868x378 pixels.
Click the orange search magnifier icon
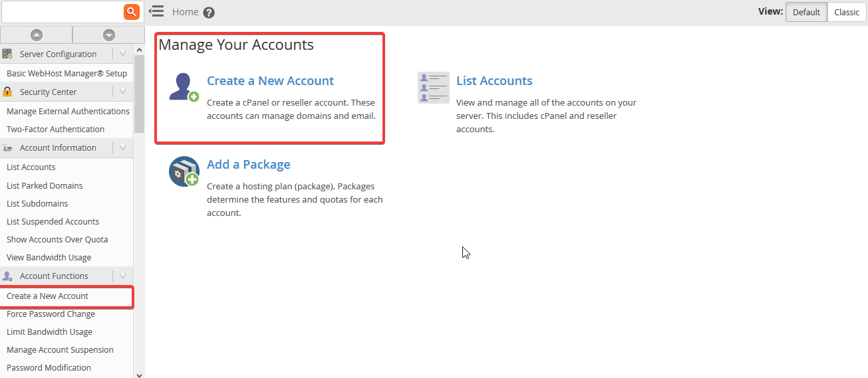(132, 11)
